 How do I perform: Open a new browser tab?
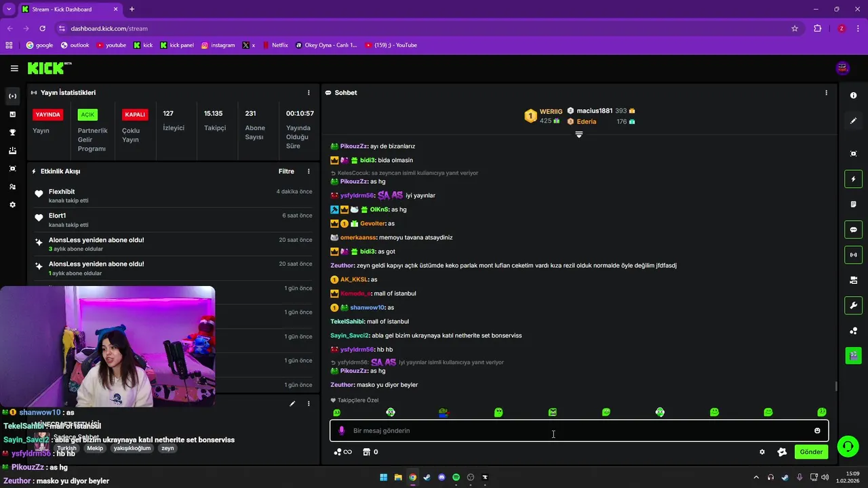click(x=132, y=9)
